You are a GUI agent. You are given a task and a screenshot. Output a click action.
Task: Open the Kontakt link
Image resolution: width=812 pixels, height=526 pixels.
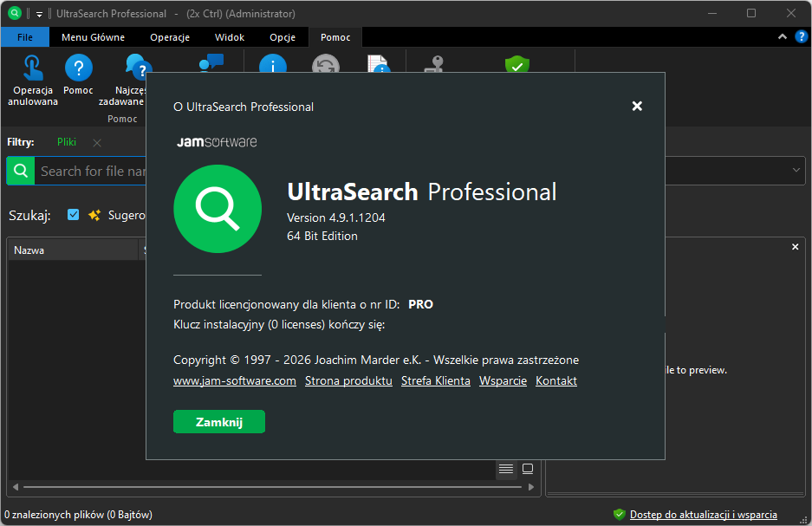point(556,381)
